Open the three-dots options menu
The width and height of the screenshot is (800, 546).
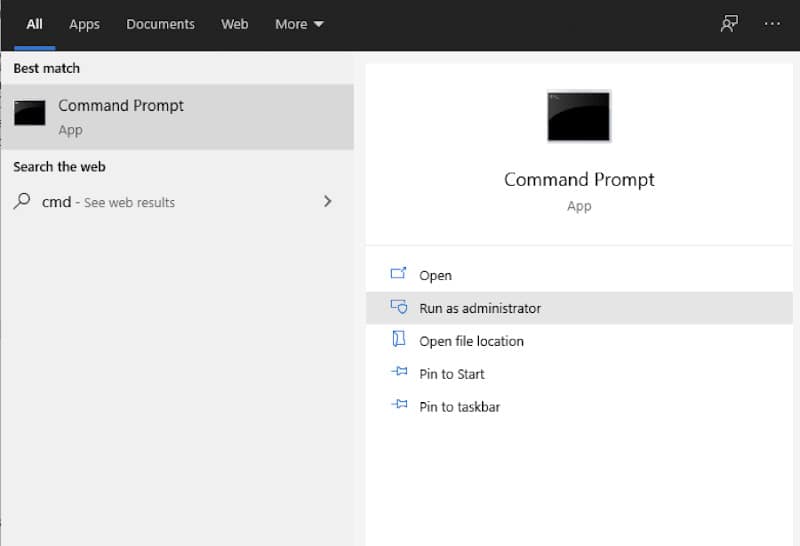pos(772,23)
